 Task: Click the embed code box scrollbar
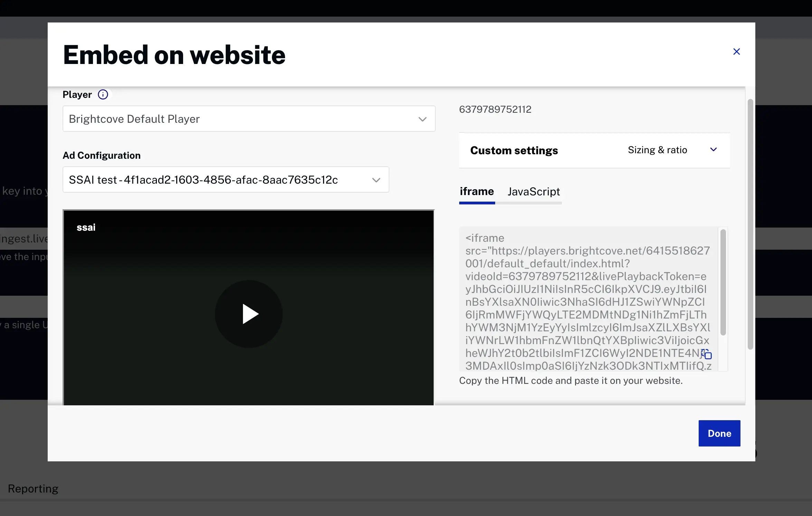click(x=723, y=282)
